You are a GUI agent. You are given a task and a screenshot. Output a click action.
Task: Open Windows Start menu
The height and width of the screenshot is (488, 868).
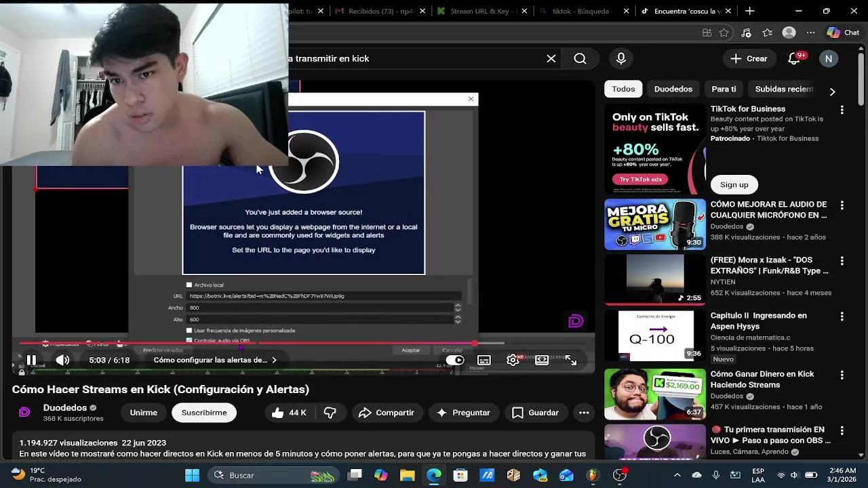click(193, 475)
